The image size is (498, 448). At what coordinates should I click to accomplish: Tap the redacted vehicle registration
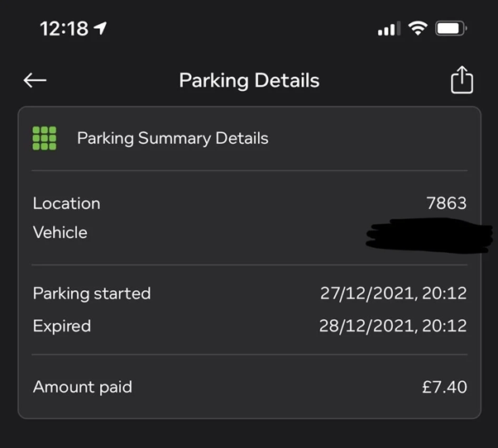pos(419,233)
